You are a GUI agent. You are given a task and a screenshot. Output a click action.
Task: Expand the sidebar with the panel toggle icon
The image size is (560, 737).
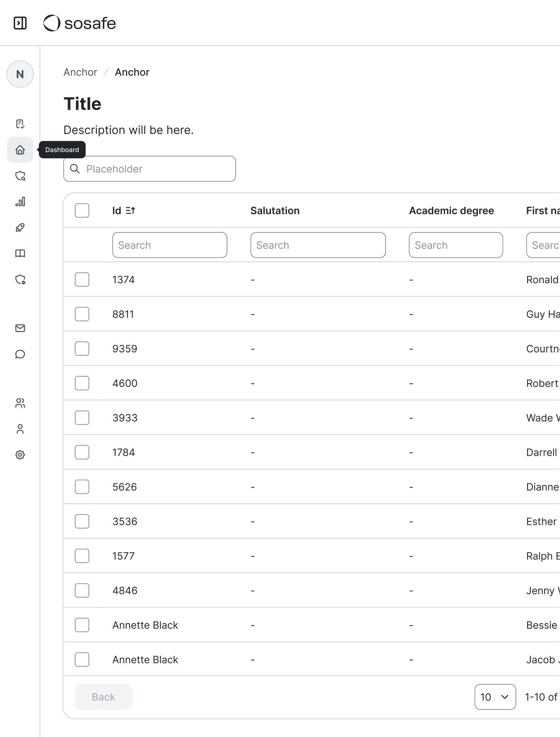coord(20,23)
